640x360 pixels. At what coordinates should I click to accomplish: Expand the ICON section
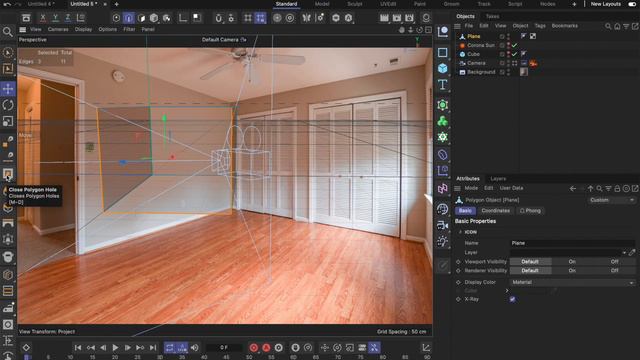(x=460, y=232)
